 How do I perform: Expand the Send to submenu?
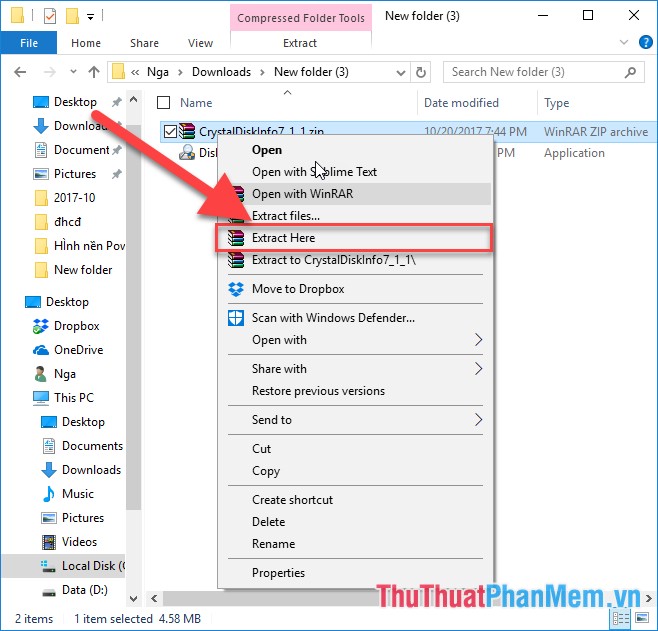pyautogui.click(x=478, y=420)
